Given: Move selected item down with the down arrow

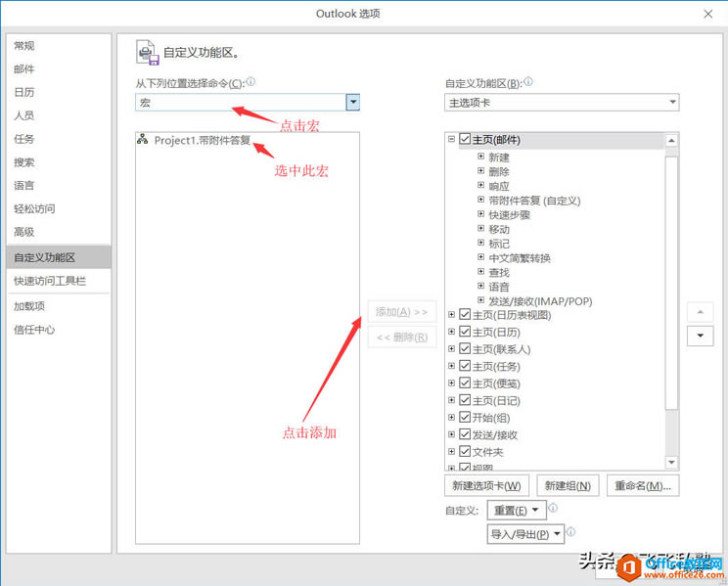Looking at the screenshot, I should 701,336.
